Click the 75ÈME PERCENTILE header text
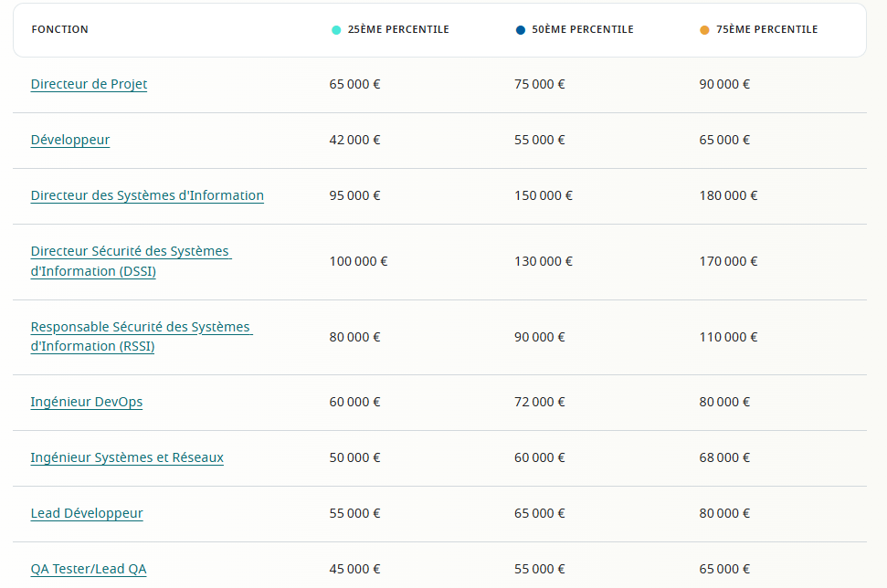 point(766,29)
